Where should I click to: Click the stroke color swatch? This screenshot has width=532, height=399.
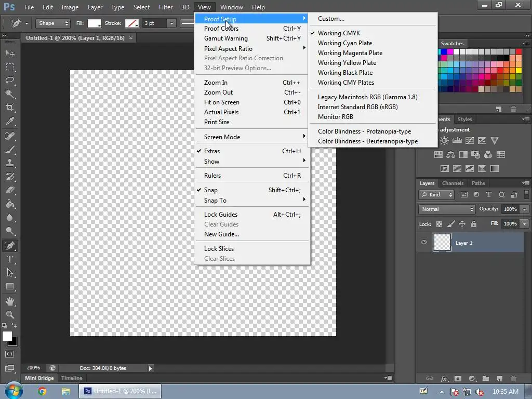pyautogui.click(x=131, y=23)
